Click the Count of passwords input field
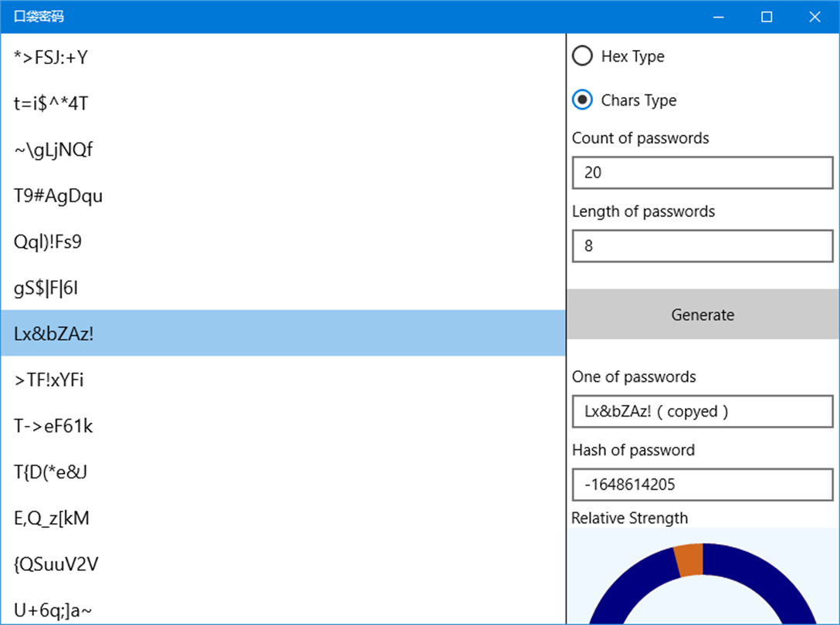The width and height of the screenshot is (840, 625). (703, 173)
